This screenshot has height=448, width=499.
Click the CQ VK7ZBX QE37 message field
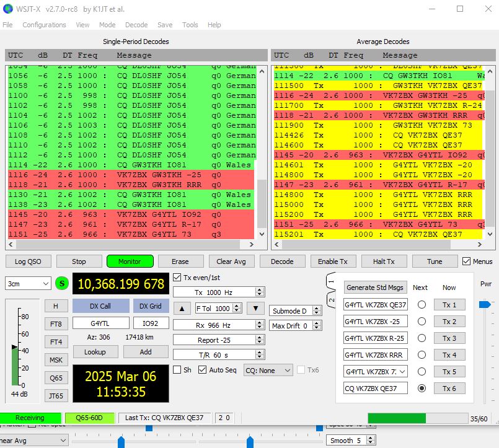point(376,388)
